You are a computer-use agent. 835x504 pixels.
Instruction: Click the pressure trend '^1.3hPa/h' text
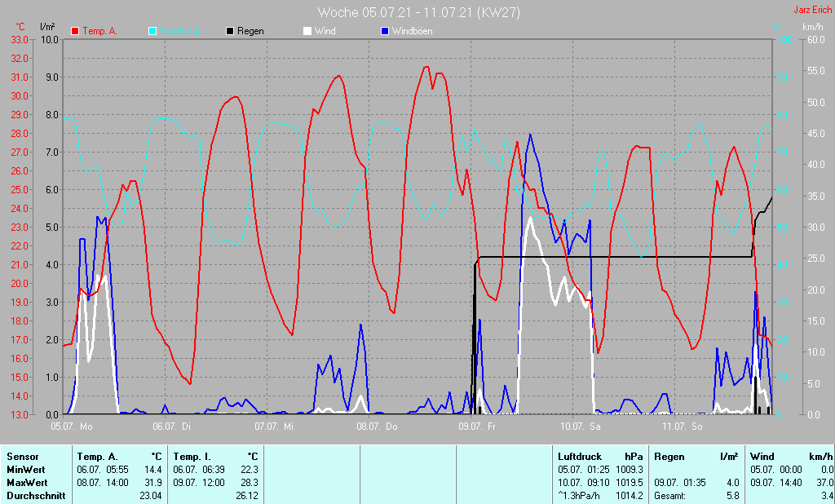click(x=579, y=496)
